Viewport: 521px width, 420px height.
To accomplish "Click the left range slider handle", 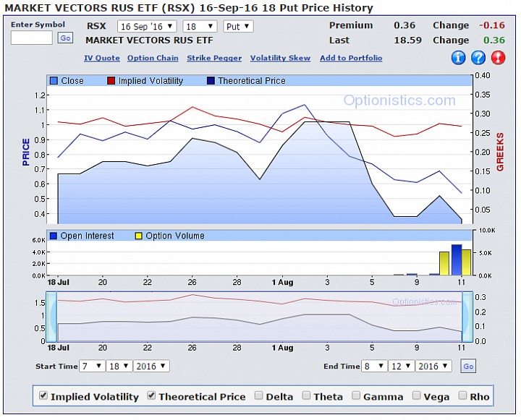I will pos(51,317).
